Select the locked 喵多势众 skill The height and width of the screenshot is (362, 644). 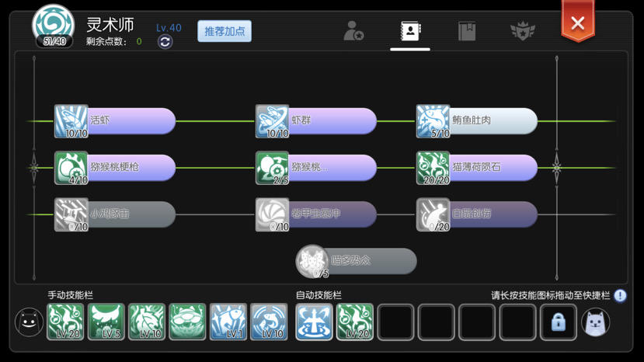(x=356, y=261)
